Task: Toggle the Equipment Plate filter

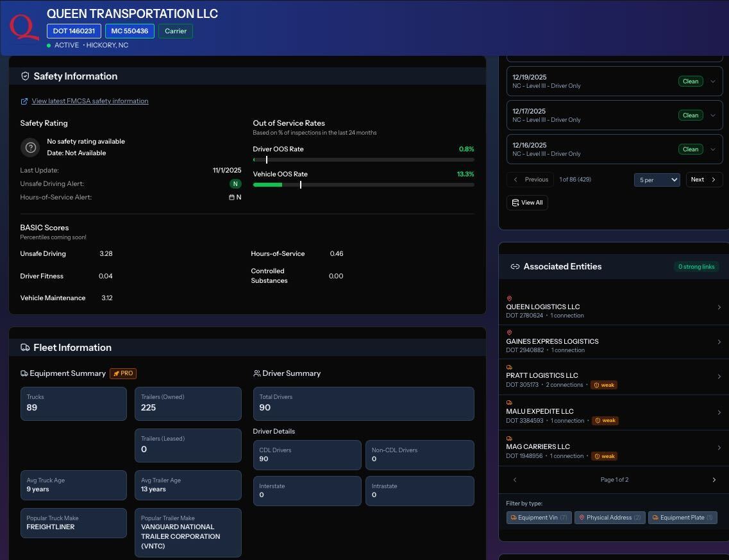Action: tap(682, 518)
